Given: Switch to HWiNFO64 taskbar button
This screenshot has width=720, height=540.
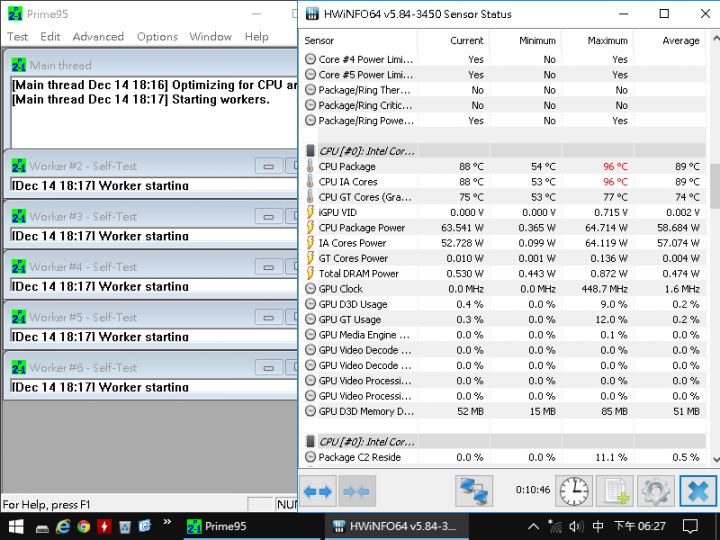Looking at the screenshot, I should [x=397, y=526].
